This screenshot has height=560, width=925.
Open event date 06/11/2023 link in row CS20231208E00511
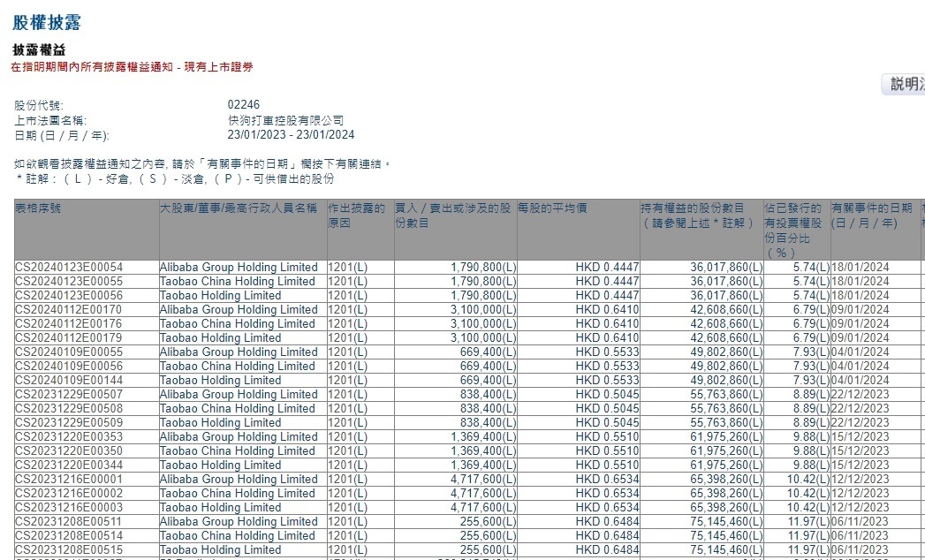tap(861, 522)
